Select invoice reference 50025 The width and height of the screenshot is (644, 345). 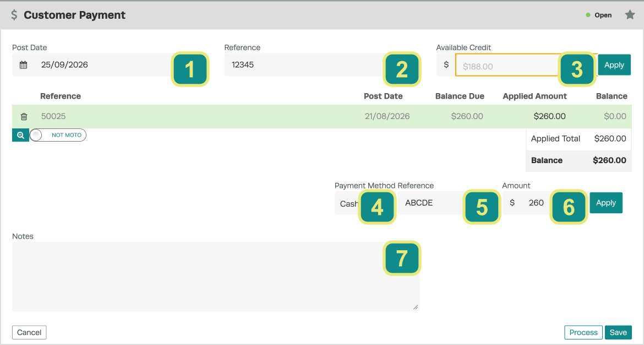point(53,116)
